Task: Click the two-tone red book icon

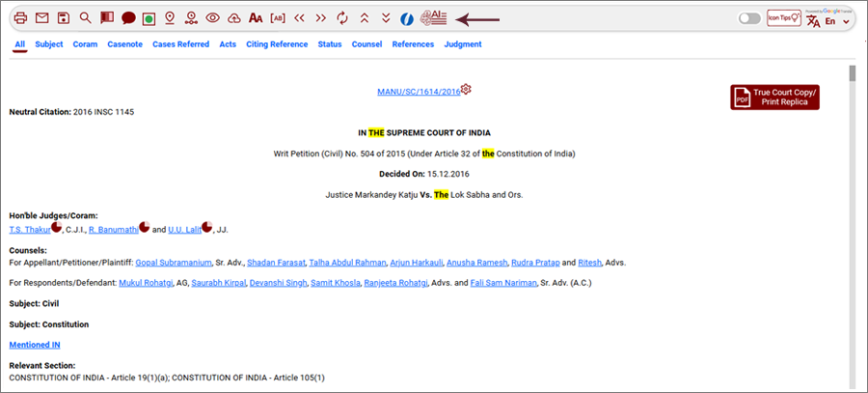Action: (107, 17)
